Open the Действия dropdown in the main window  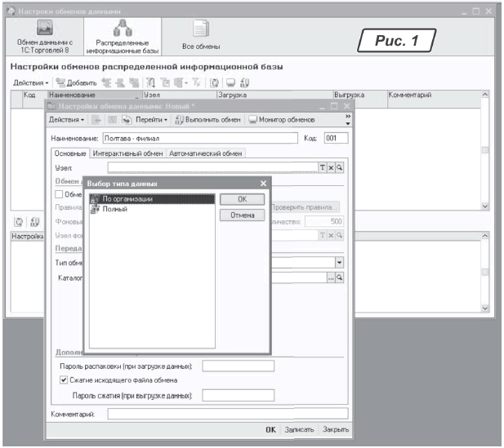(x=31, y=83)
